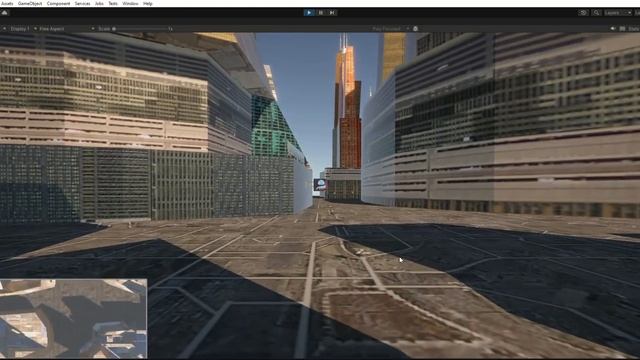Click the Step frame button

coord(332,13)
